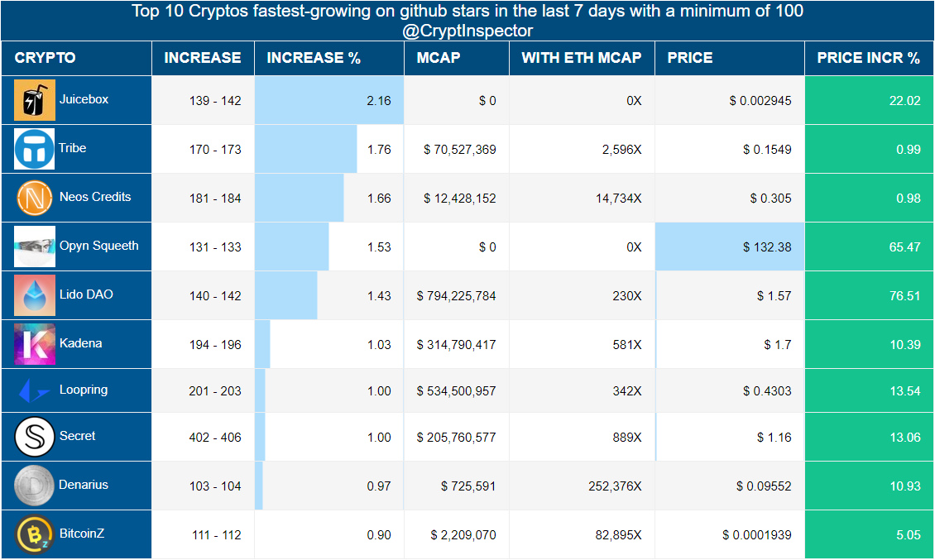Click market cap $ 534,500,957
The width and height of the screenshot is (935, 560).
coord(456,392)
